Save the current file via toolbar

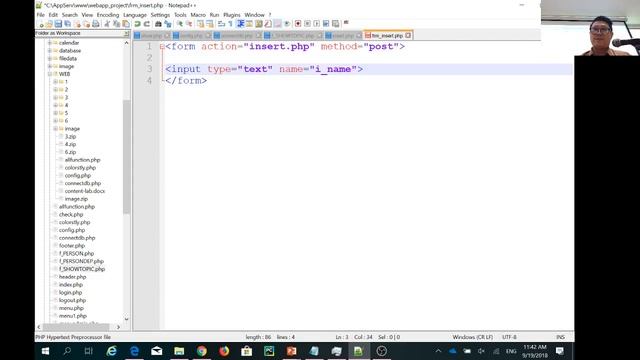[x=58, y=24]
